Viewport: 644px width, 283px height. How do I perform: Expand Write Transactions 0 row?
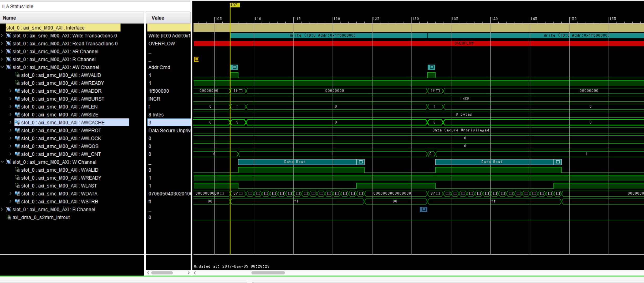[2, 36]
